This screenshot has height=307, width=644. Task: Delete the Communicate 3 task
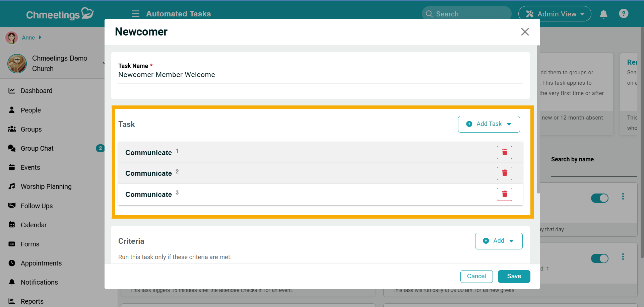click(504, 194)
